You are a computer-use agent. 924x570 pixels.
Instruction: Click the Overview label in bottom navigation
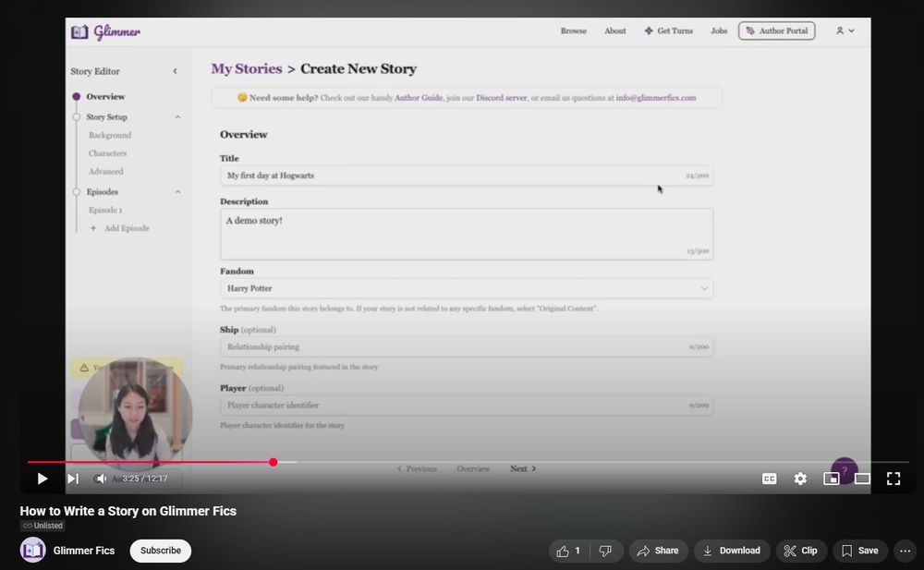tap(473, 468)
